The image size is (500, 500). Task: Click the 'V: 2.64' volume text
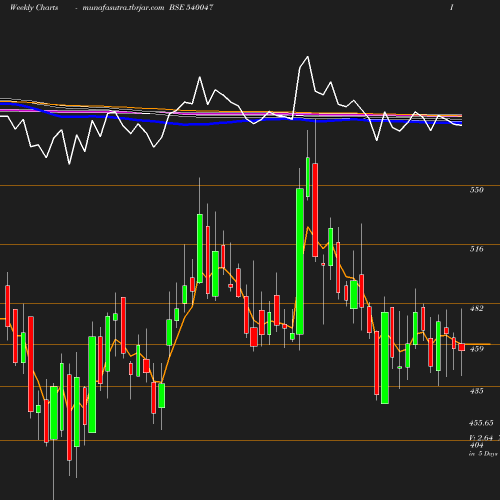[481, 438]
